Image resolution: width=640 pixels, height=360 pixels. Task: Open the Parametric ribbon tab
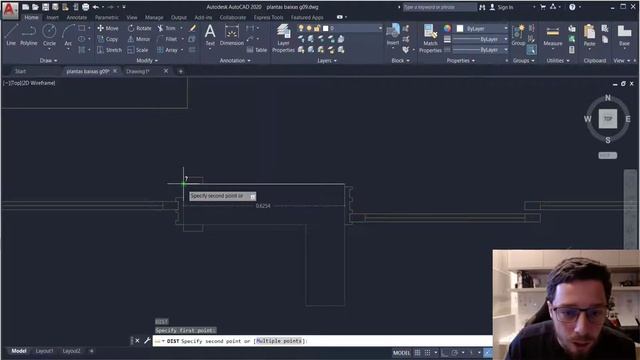click(107, 18)
